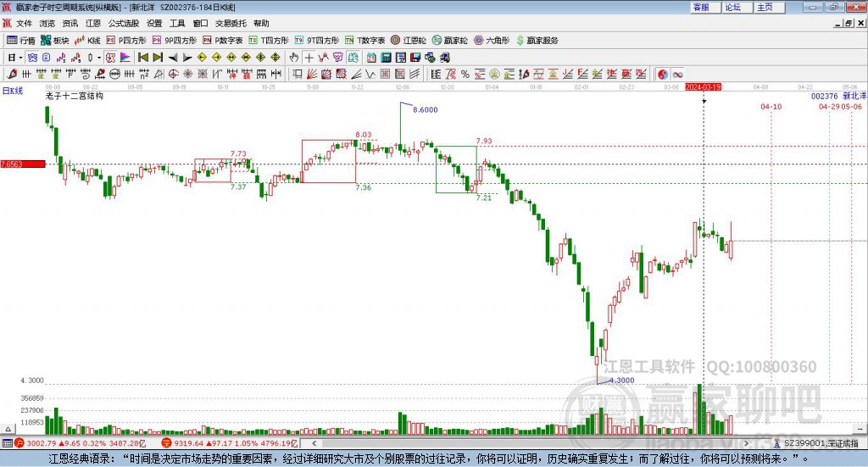Click the save floppy-disk icon
This screenshot has width=868, height=467.
point(415,58)
